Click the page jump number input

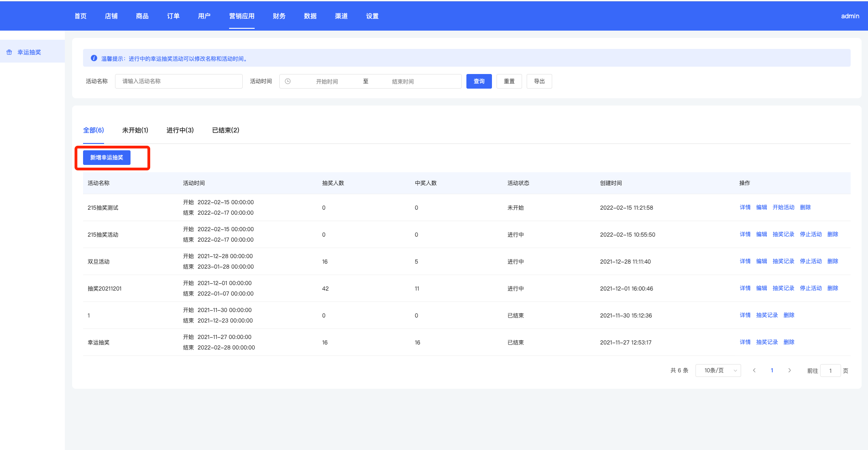pyautogui.click(x=830, y=371)
